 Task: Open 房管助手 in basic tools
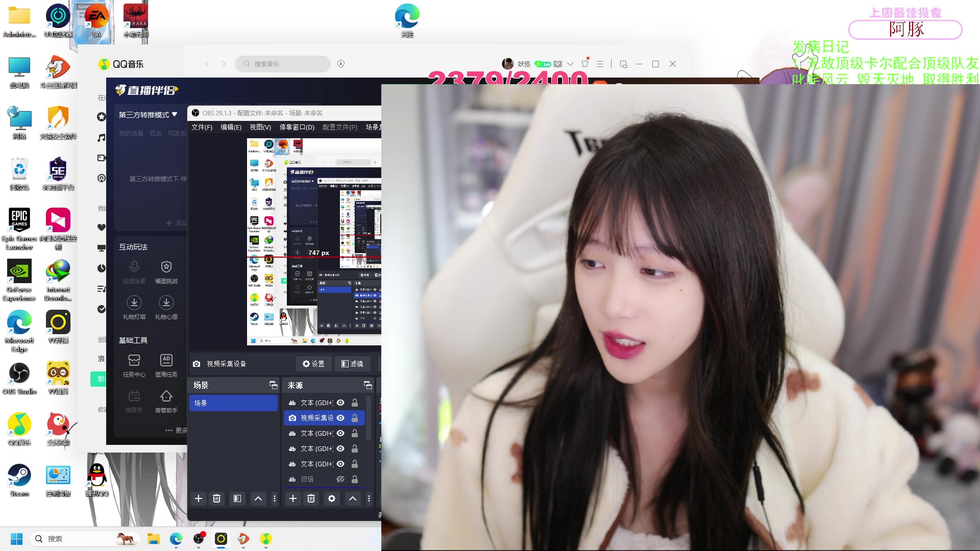point(166,402)
